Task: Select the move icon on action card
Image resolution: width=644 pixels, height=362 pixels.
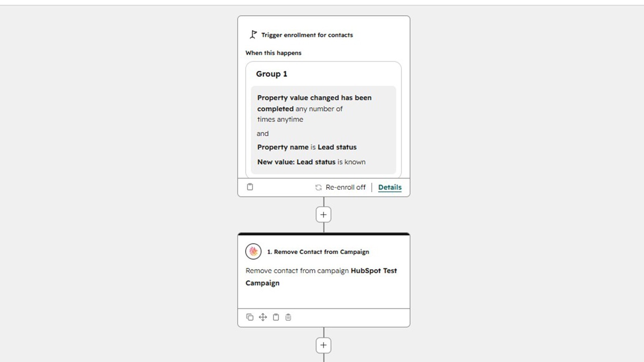Action: click(x=263, y=317)
